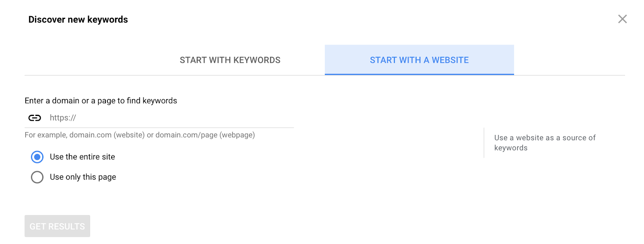644x244 pixels.
Task: Click the Discover new keywords heading
Action: click(78, 19)
